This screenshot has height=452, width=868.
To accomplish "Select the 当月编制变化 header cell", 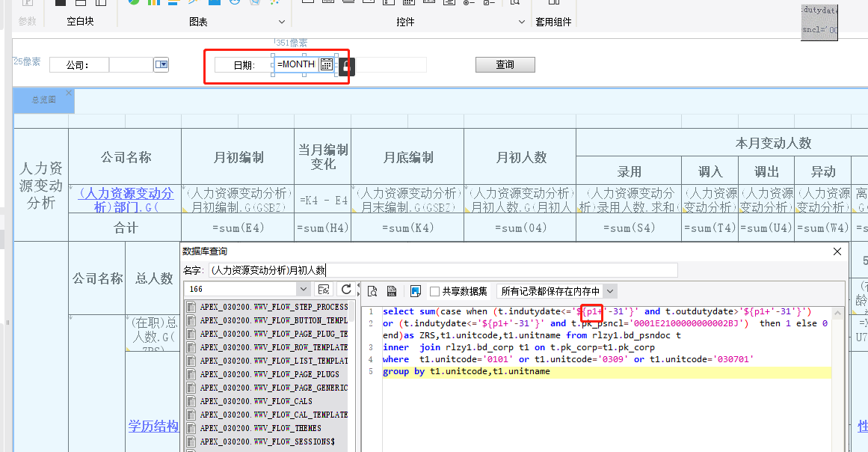I will (323, 156).
